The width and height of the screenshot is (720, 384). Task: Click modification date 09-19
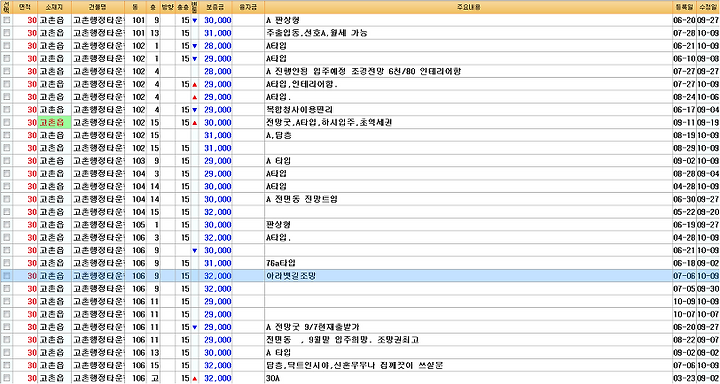[x=708, y=123]
